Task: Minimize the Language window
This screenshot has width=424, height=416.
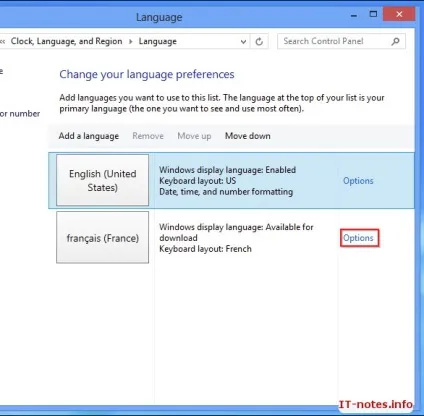Action: (354, 15)
